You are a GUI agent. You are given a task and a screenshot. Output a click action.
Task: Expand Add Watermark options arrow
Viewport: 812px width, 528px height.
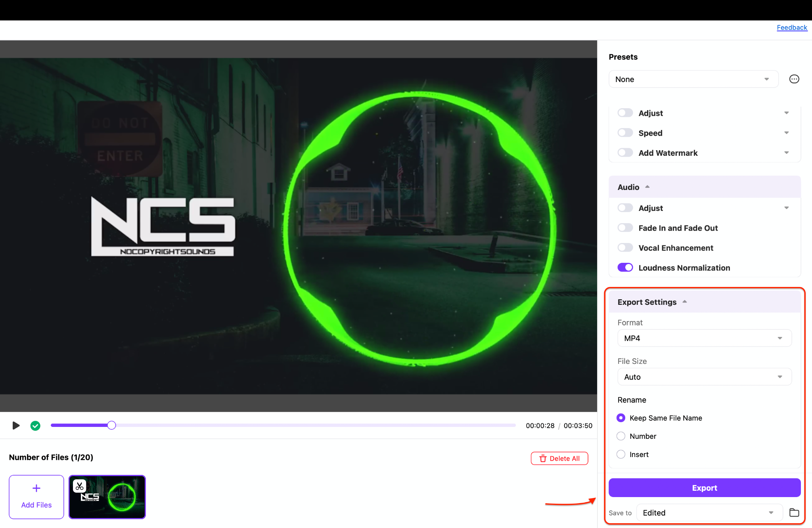tap(787, 153)
